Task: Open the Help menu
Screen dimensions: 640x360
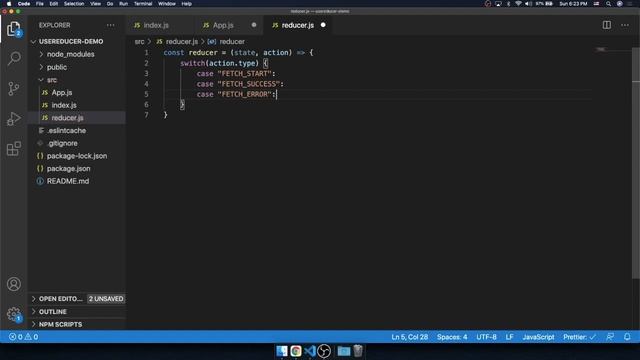Action: (x=187, y=4)
